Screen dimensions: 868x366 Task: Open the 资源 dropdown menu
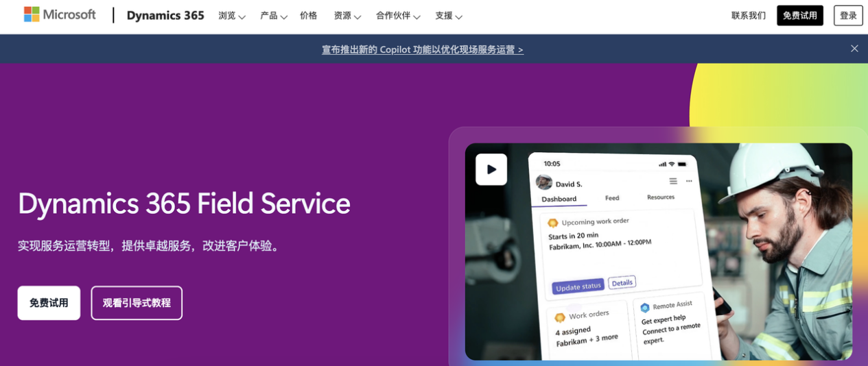(347, 16)
